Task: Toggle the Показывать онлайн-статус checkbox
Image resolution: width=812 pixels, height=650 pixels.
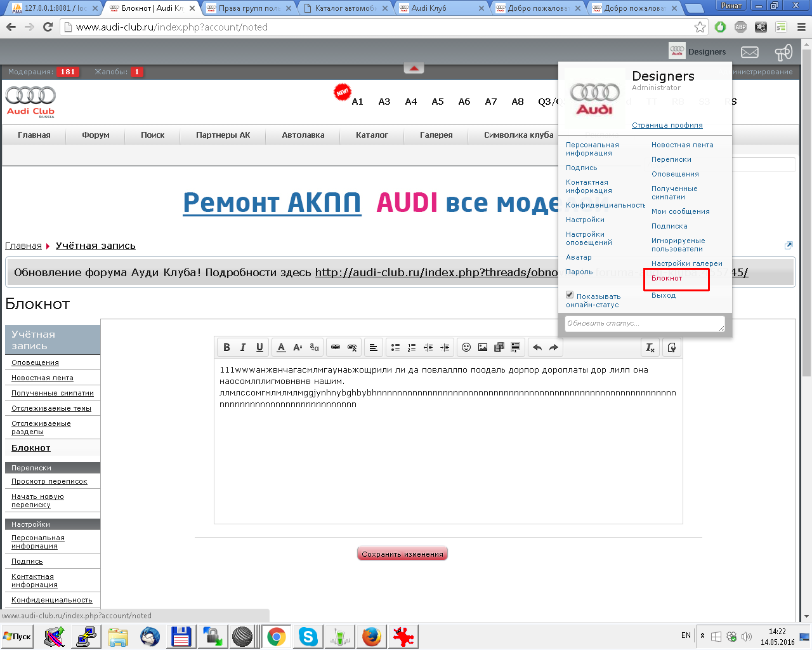Action: coord(570,295)
